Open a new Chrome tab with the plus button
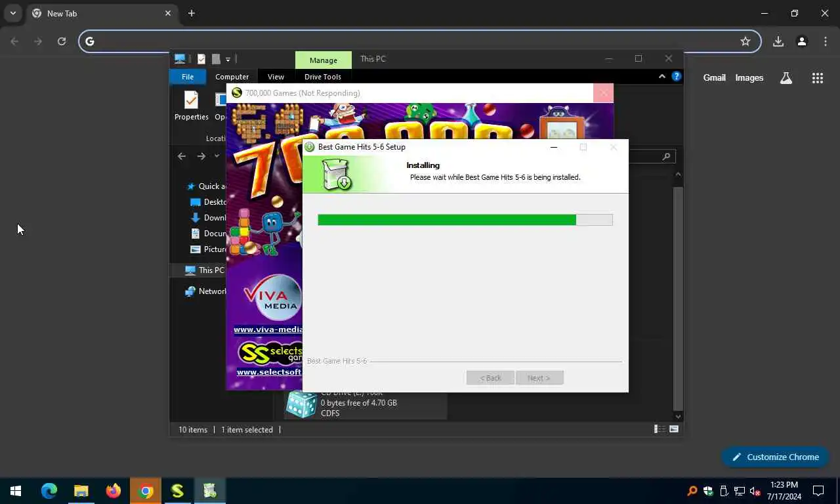This screenshot has width=840, height=504. (x=192, y=13)
